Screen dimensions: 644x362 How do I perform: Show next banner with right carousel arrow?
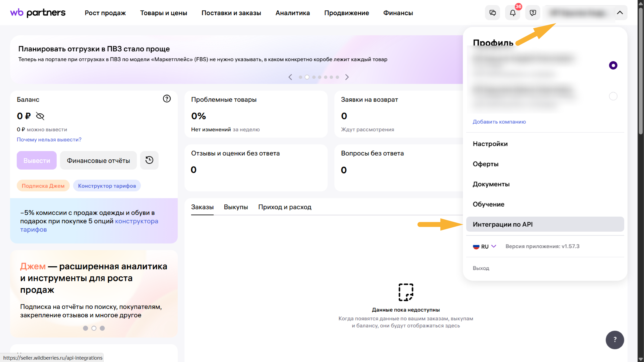click(347, 77)
